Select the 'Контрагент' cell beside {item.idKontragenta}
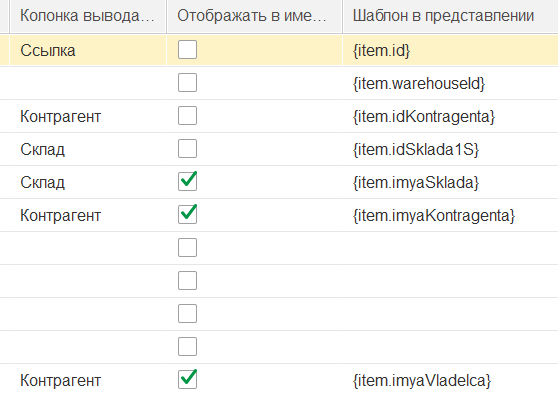 point(88,116)
